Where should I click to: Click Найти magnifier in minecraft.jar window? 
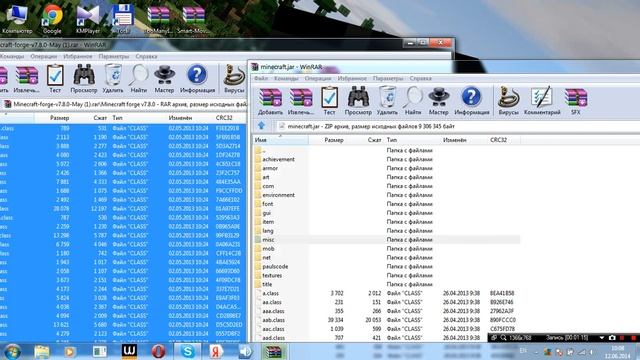(x=413, y=101)
